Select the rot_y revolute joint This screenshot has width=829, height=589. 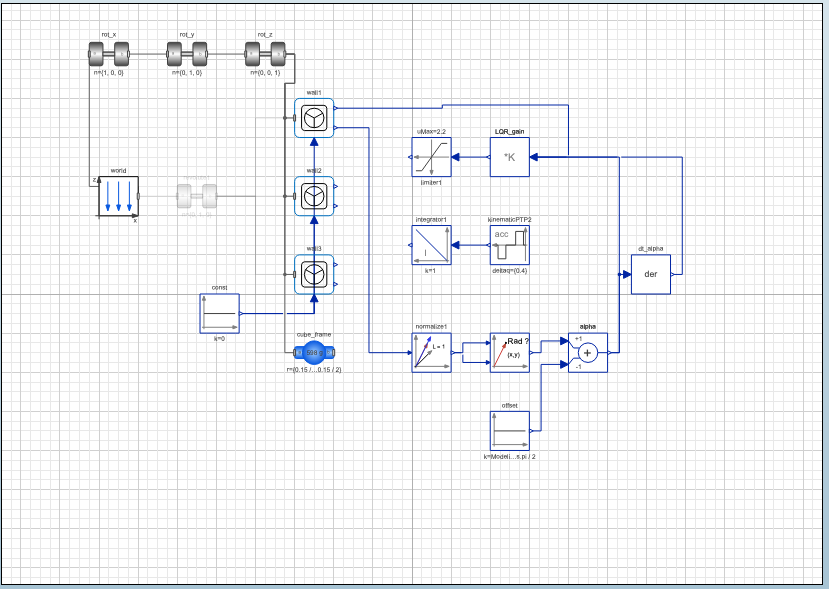coord(187,54)
